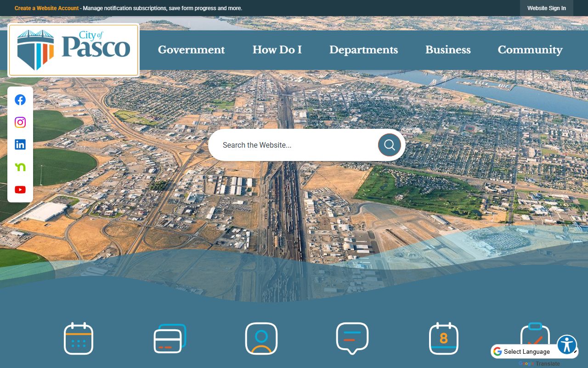Open the accessibility options icon
This screenshot has height=368, width=588.
click(x=567, y=345)
